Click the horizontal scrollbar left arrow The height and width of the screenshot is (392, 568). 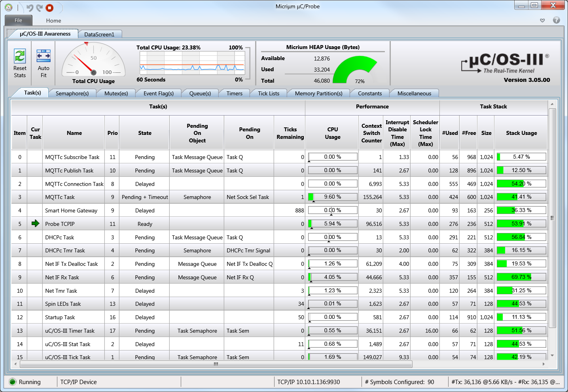pyautogui.click(x=15, y=364)
